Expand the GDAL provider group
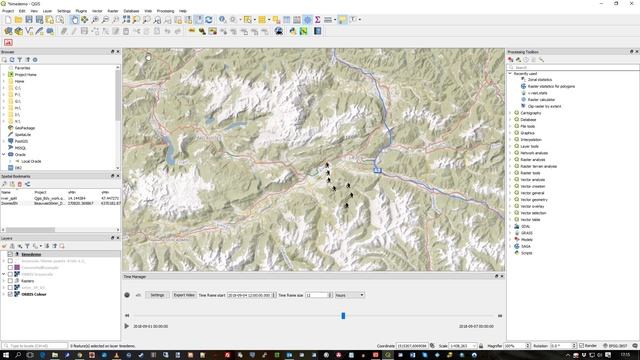This screenshot has width=640, height=360. (510, 226)
